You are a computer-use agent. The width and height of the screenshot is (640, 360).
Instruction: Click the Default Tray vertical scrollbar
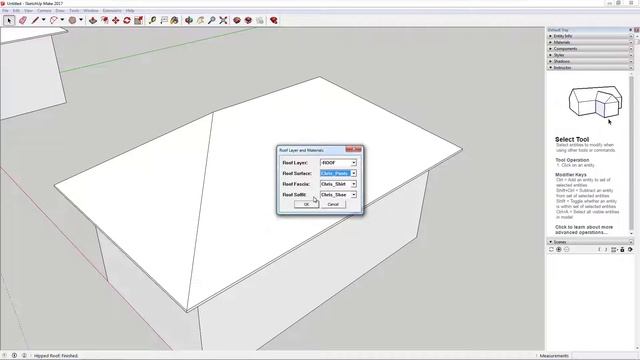click(638, 192)
